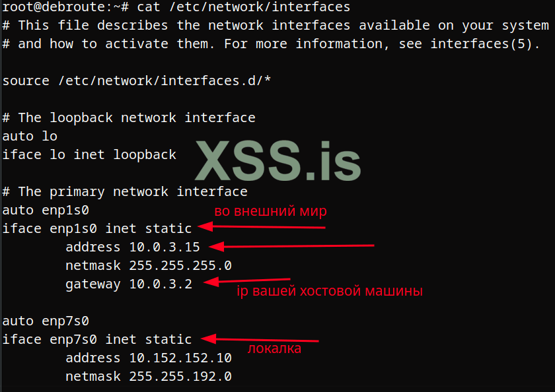Click the red 'локалка' annotation label
555x392 pixels.
pyautogui.click(x=274, y=348)
